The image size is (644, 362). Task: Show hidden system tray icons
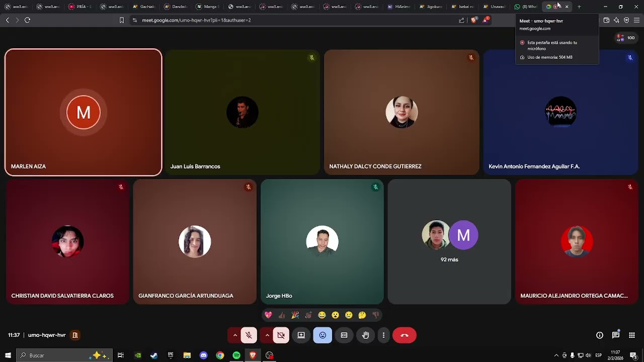(x=556, y=355)
